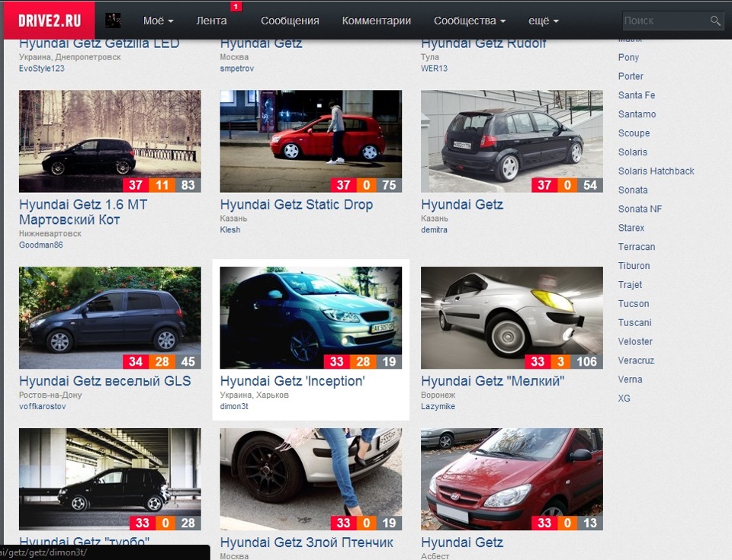Open user profile Klesh

pyautogui.click(x=230, y=229)
